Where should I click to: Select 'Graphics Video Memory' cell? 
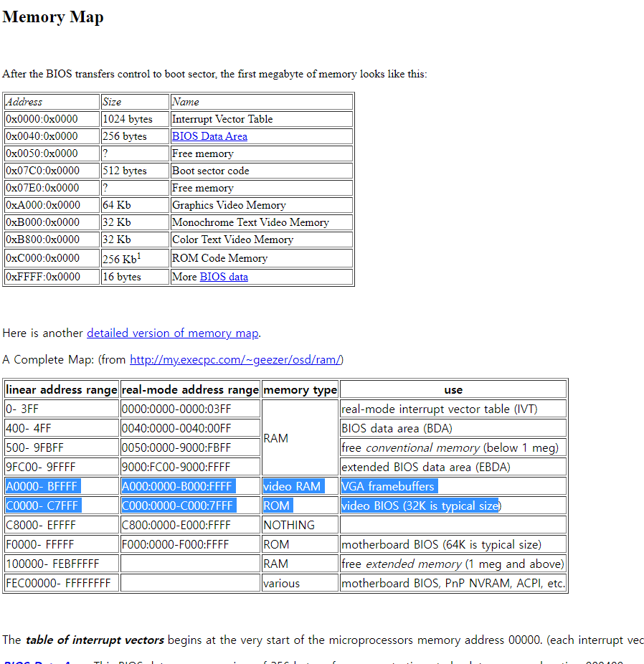click(261, 205)
